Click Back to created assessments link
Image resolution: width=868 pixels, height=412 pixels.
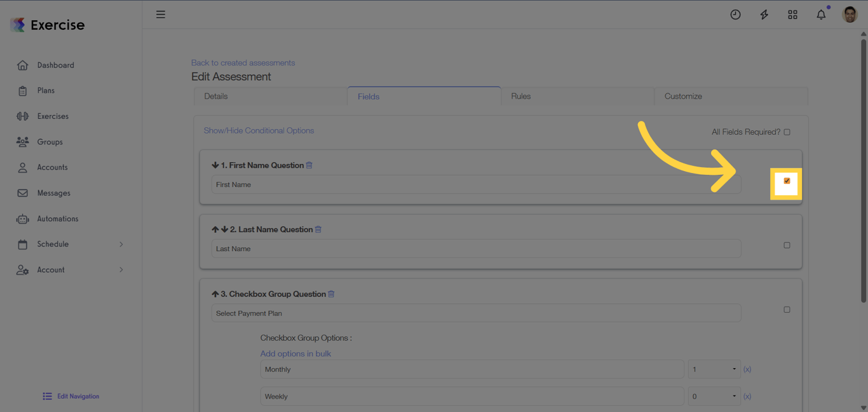coord(243,62)
